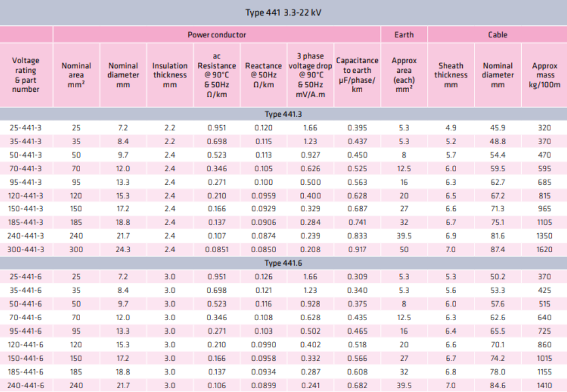The image size is (567, 392).
Task: Select approx mass value '1105'
Action: click(545, 222)
